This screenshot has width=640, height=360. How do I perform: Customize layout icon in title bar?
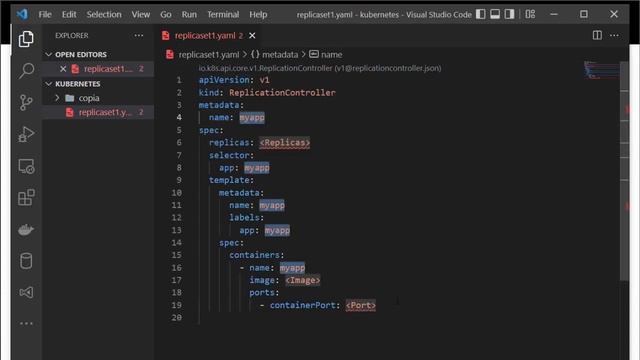[530, 14]
